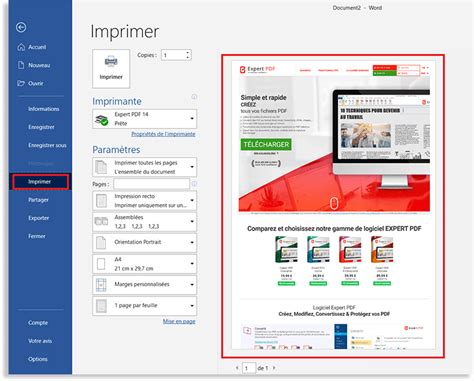
Task: Expand Imprimer toutes les pages dropdown
Action: coord(144,167)
